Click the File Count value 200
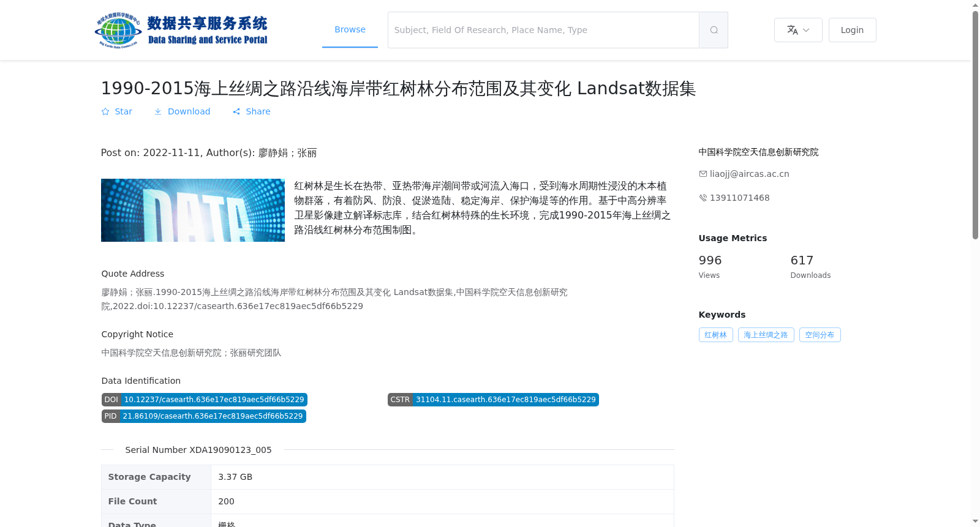Screen dimensions: 980x527 coord(226,501)
